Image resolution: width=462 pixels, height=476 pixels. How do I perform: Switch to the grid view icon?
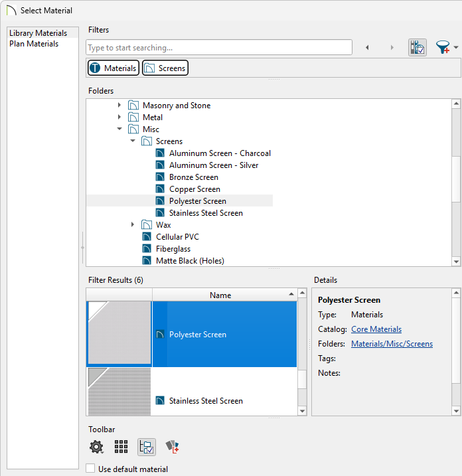(x=121, y=447)
